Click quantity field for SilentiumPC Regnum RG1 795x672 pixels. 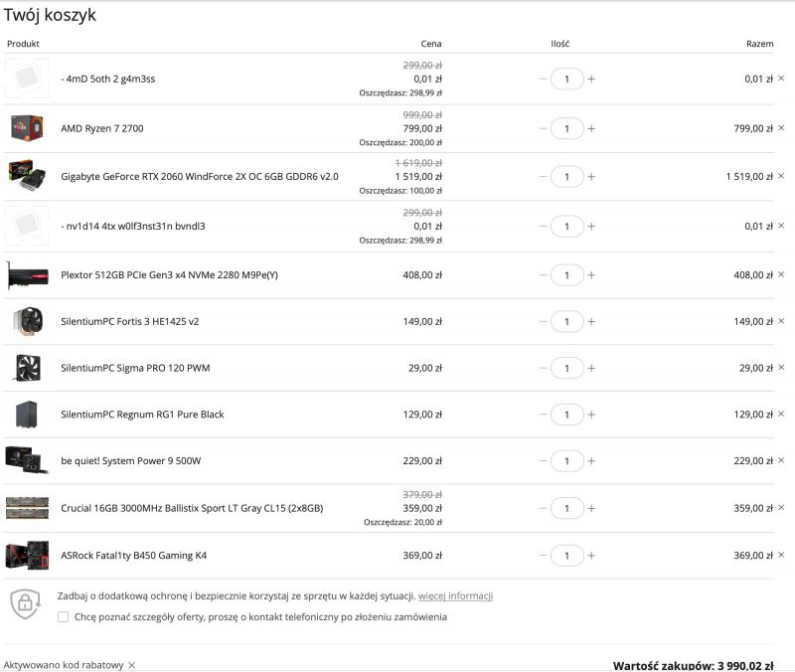[566, 415]
